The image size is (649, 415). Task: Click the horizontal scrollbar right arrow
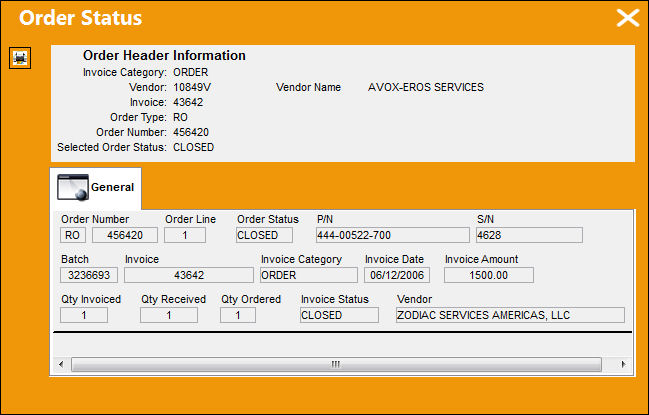coord(623,365)
